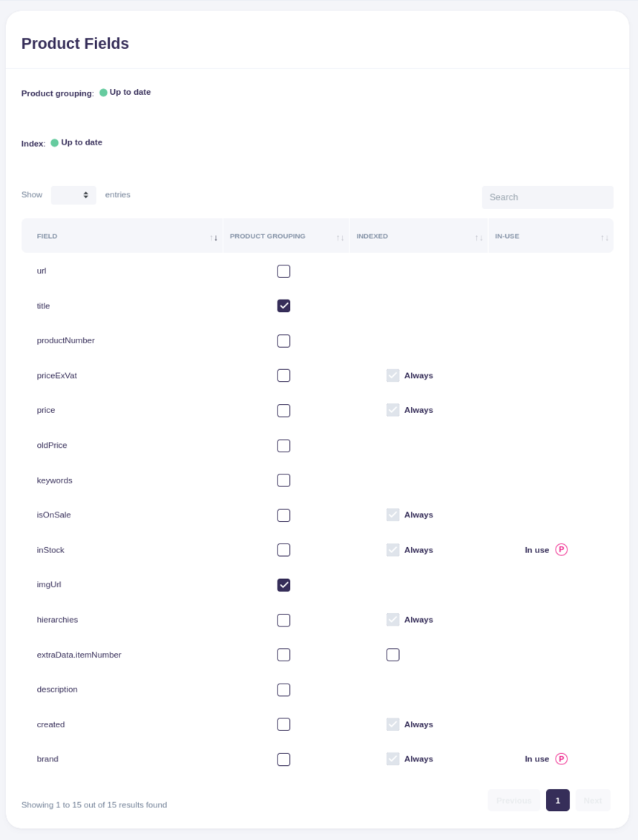Focus the Search input field
Screen dimensions: 638x840
[x=547, y=197]
